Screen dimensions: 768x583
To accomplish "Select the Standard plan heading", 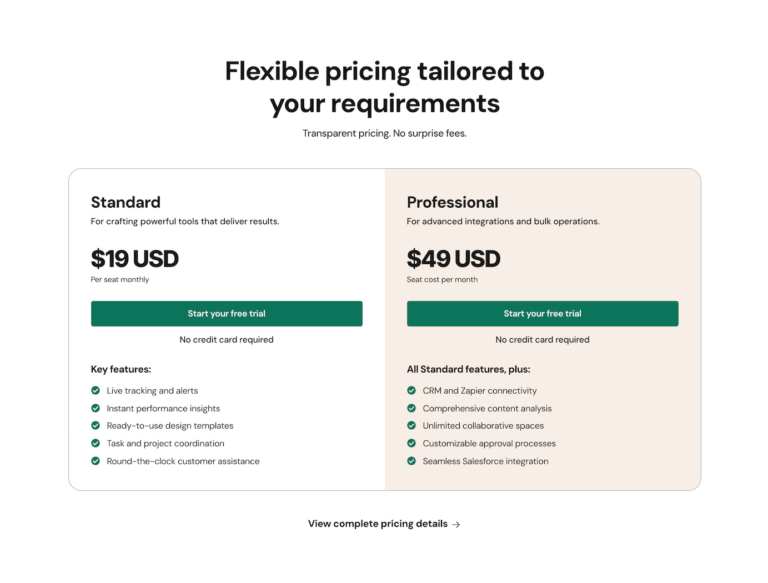I will (125, 202).
